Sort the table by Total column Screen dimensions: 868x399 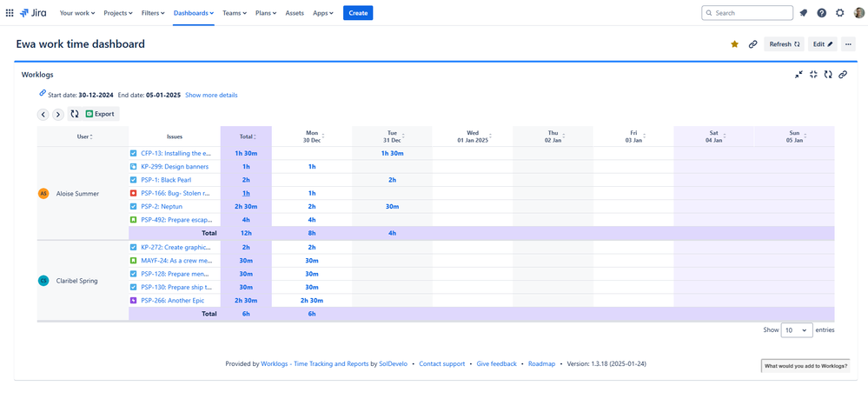(x=247, y=136)
